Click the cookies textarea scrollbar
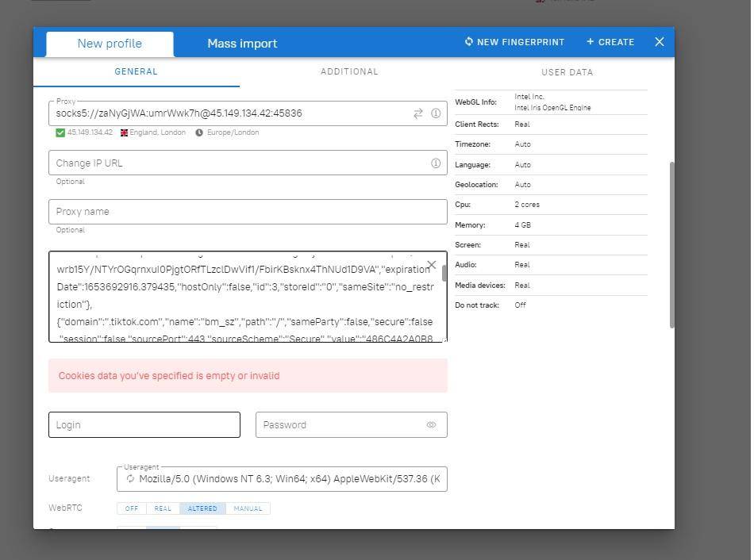 coord(444,273)
